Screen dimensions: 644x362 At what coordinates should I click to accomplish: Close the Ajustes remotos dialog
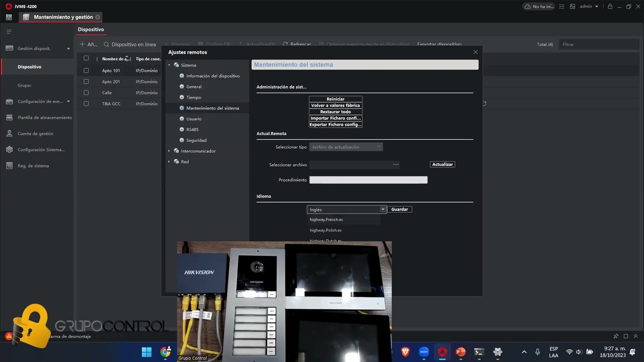475,52
